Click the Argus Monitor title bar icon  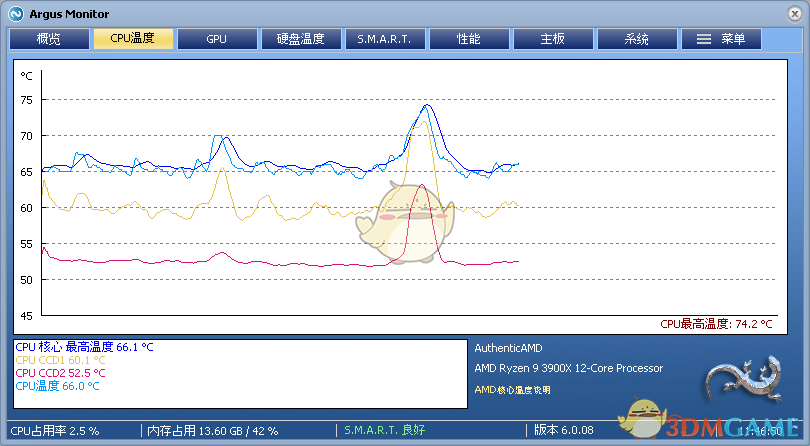point(16,13)
